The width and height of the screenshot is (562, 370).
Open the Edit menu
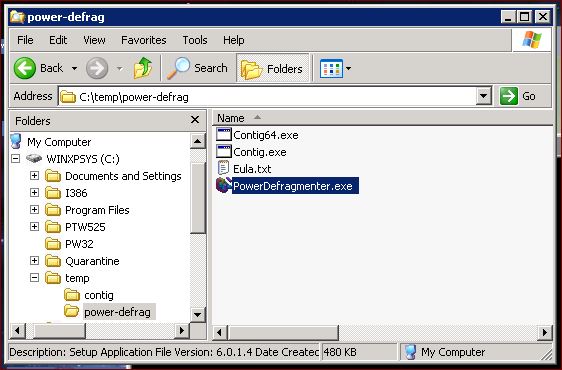click(58, 40)
